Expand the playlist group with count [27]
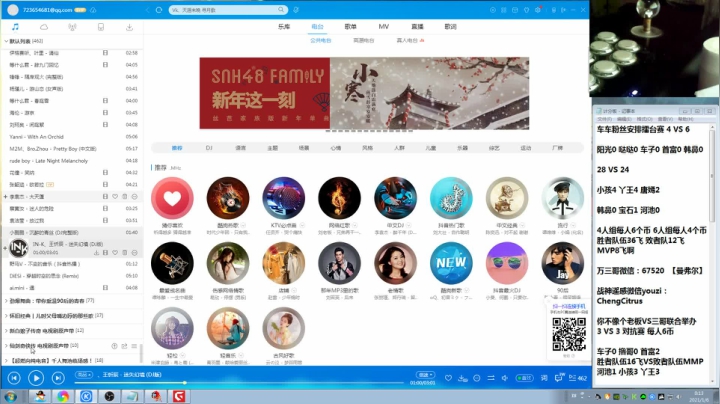 point(6,316)
